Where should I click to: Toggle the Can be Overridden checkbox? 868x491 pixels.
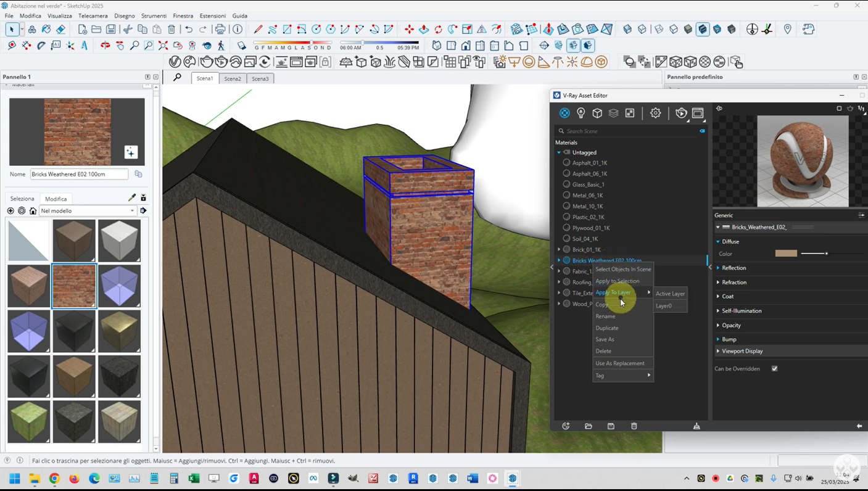click(x=774, y=369)
